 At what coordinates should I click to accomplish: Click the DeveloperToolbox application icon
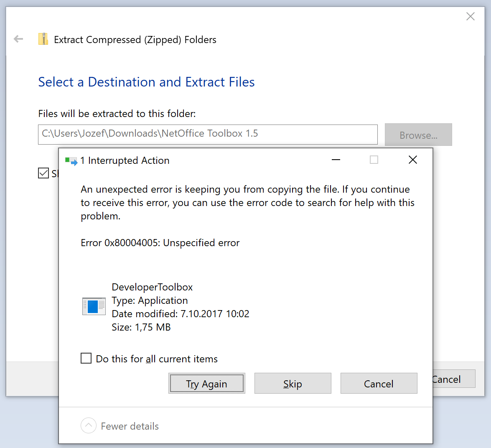click(x=94, y=306)
